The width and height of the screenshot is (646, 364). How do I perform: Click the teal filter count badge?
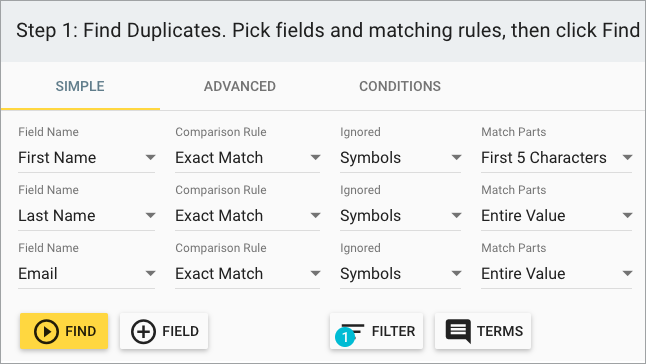pos(345,338)
